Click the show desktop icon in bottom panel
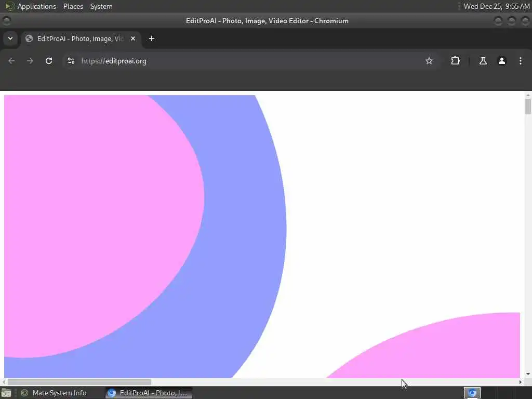The height and width of the screenshot is (399, 532). tap(6, 393)
